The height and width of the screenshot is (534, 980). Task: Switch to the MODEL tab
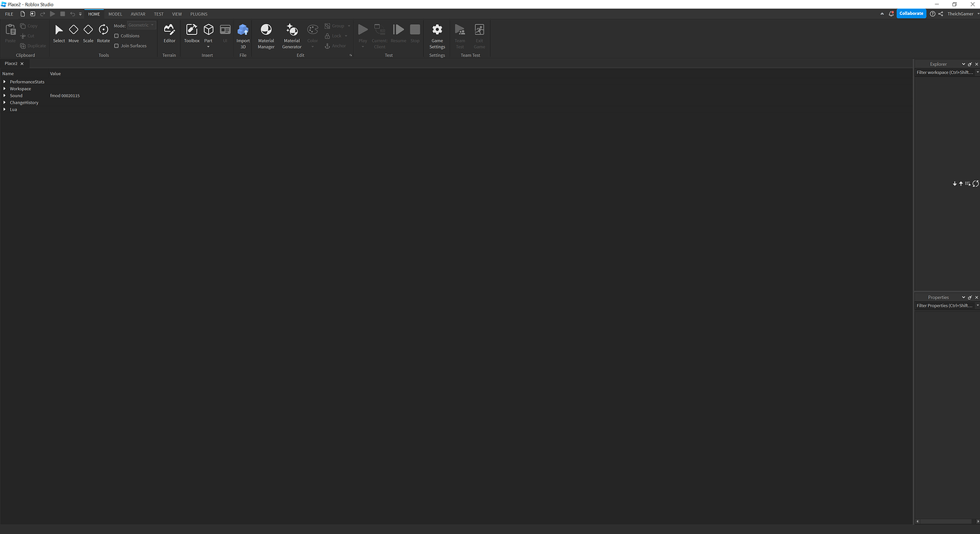tap(115, 14)
